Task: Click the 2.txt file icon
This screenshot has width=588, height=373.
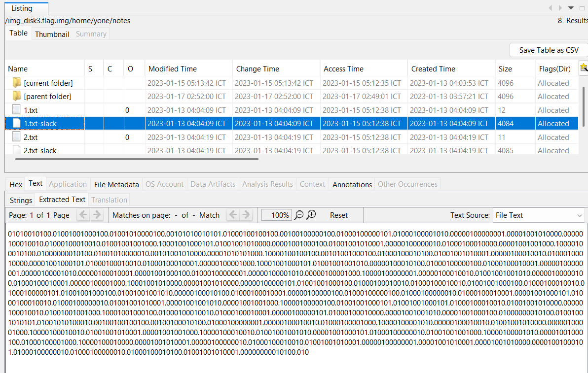Action: pyautogui.click(x=17, y=137)
